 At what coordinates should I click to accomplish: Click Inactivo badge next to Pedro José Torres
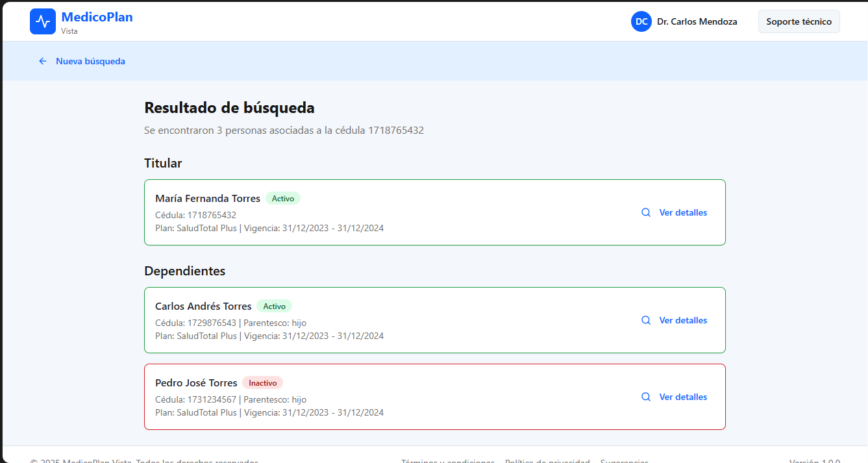[263, 383]
